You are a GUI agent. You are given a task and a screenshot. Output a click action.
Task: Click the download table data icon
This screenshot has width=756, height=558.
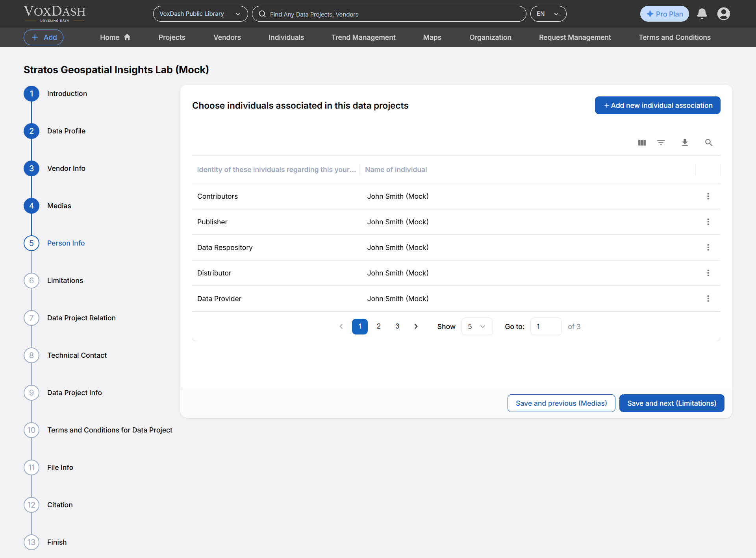point(685,142)
